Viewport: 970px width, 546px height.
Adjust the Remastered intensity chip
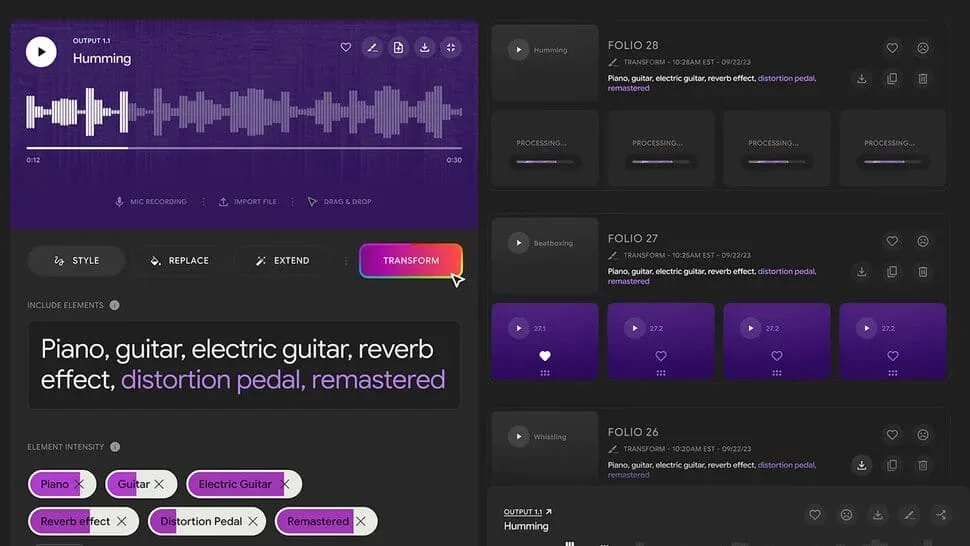tap(326, 521)
